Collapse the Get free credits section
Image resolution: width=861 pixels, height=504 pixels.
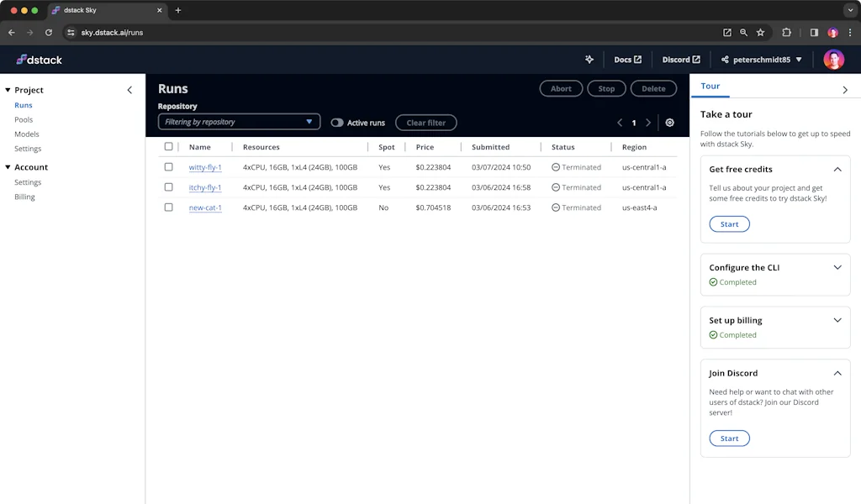tap(837, 169)
